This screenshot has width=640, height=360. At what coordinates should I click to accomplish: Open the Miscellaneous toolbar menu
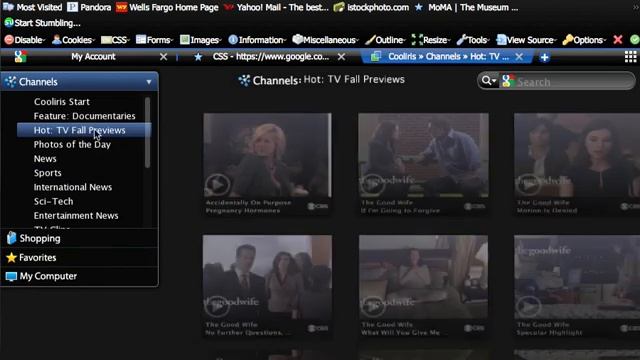point(325,40)
